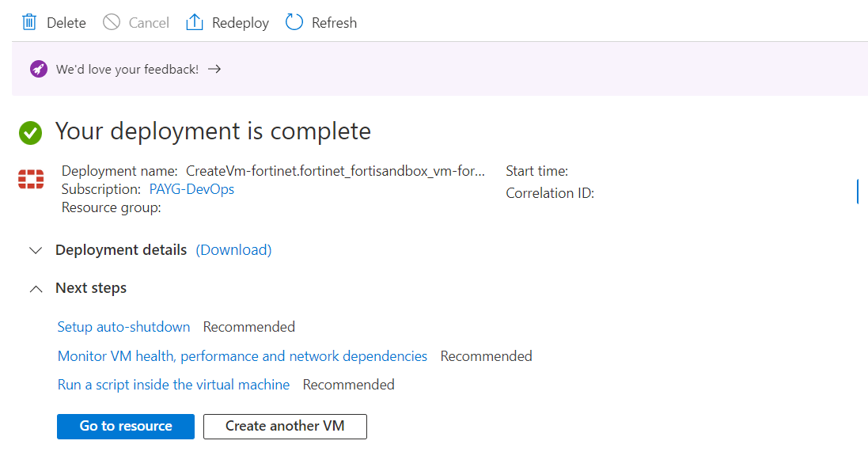Click the purple feedback rocket icon

[38, 69]
